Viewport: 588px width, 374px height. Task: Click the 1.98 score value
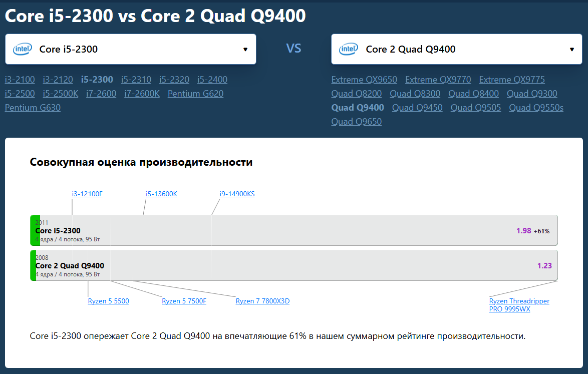point(523,231)
